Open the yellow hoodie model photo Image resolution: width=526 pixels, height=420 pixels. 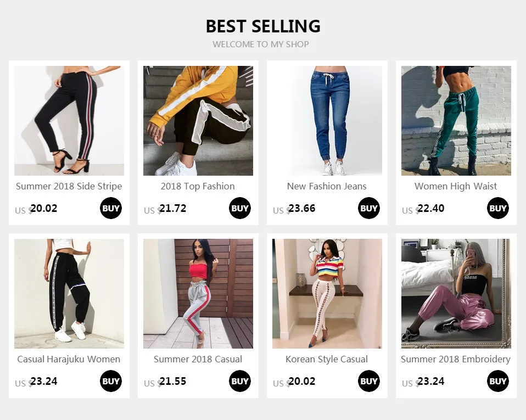(x=198, y=120)
